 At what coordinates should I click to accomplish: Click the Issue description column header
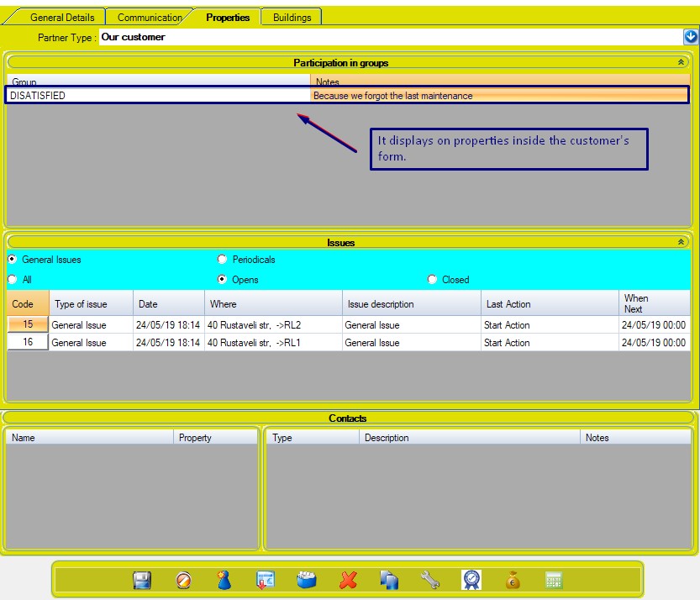point(380,304)
